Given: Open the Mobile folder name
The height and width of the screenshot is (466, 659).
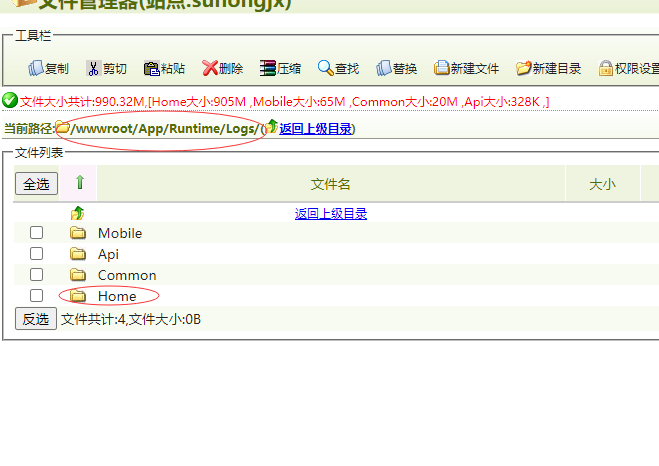Looking at the screenshot, I should (x=120, y=233).
